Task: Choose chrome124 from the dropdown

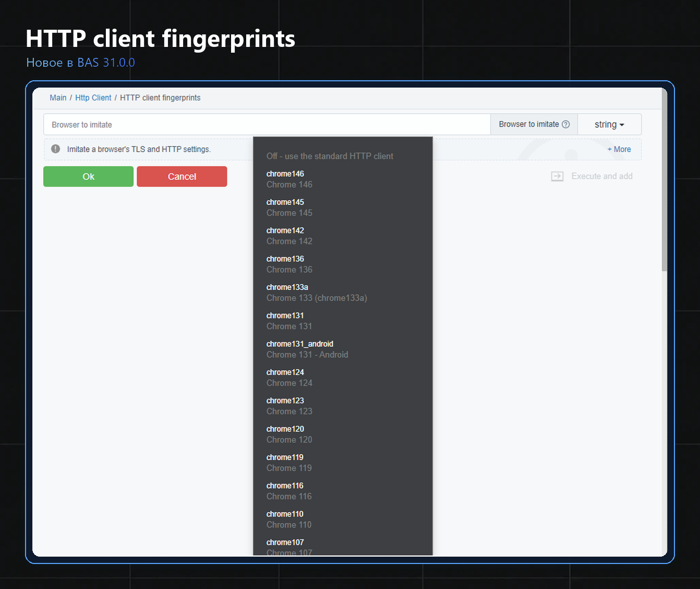Action: coord(343,377)
